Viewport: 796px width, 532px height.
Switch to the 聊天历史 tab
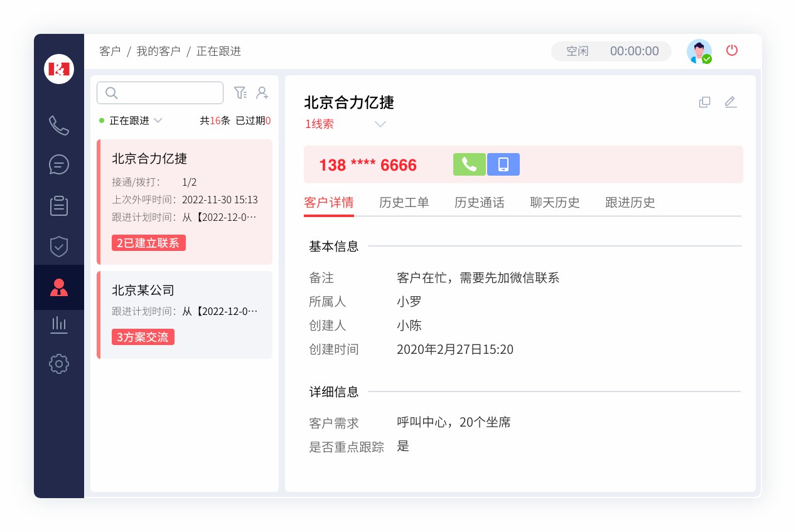[555, 203]
